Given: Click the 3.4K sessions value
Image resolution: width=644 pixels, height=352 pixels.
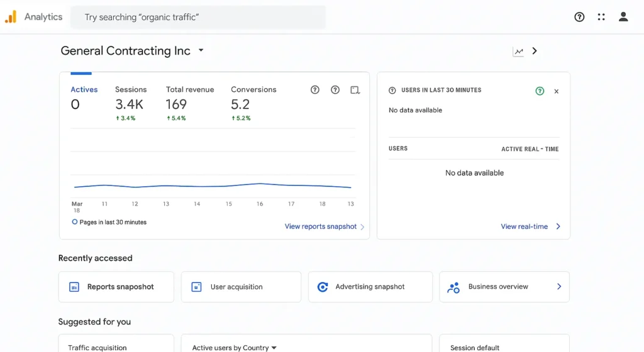Looking at the screenshot, I should point(129,104).
